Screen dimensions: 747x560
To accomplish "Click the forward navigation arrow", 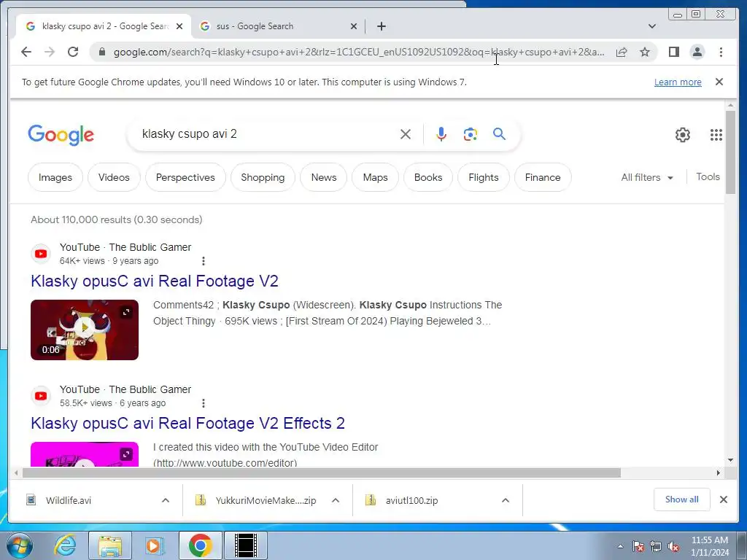I will (50, 52).
